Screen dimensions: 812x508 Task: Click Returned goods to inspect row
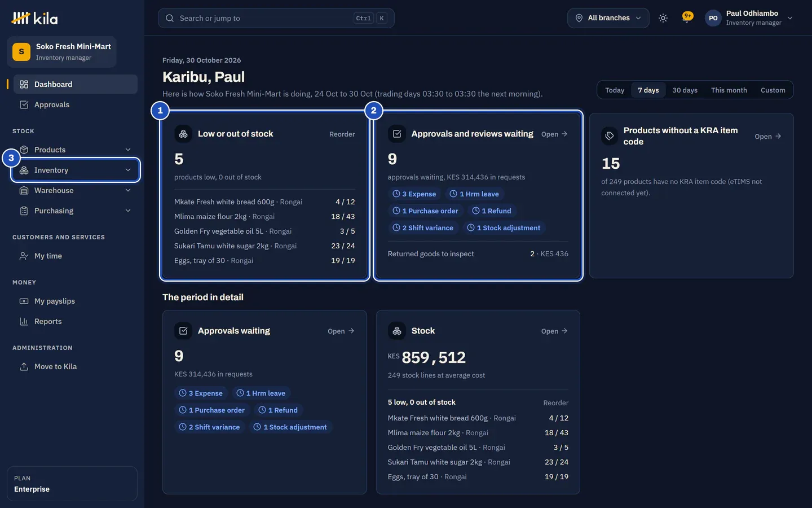coord(478,254)
